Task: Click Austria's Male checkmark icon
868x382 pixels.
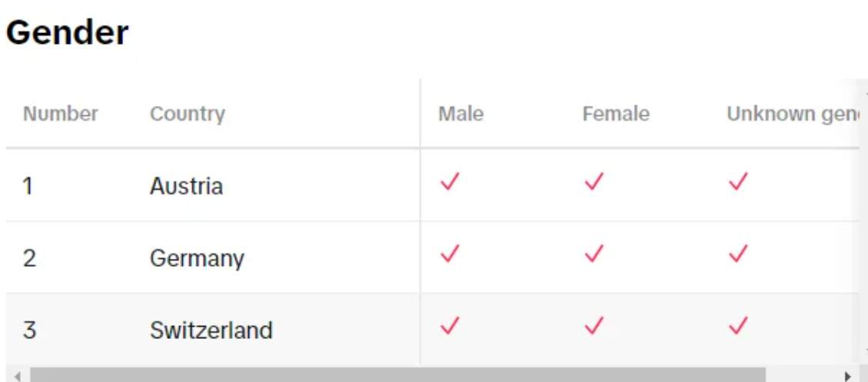Action: (x=450, y=181)
